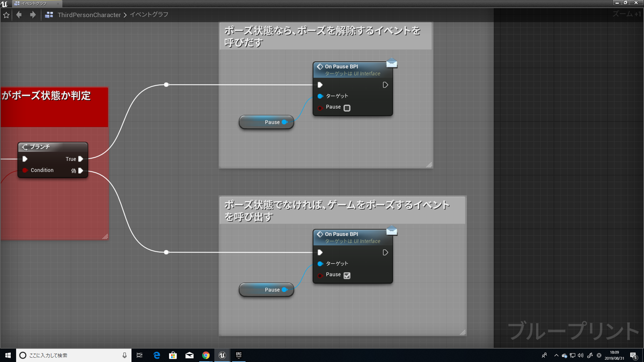Click the microphone icon in the search box
Viewport: 644px width, 362px height.
pyautogui.click(x=125, y=355)
